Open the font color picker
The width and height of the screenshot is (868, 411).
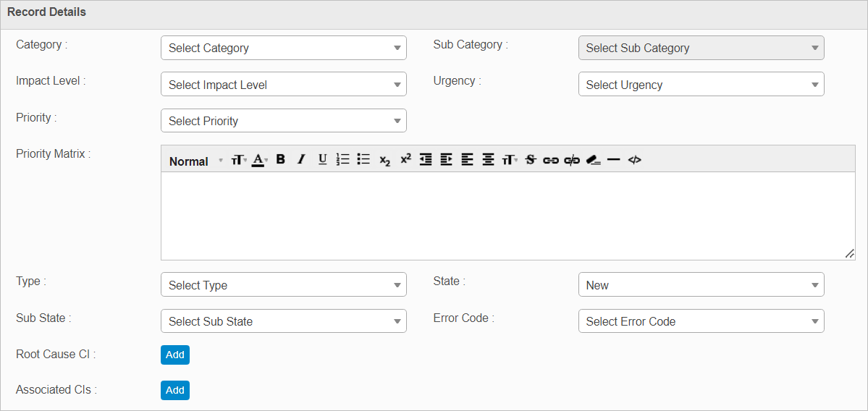[x=259, y=160]
